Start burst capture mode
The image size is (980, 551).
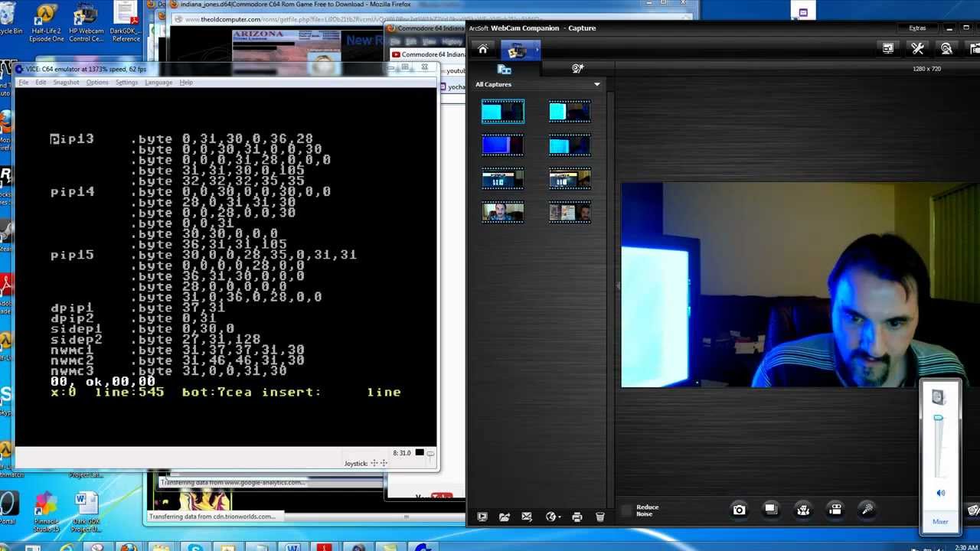771,510
